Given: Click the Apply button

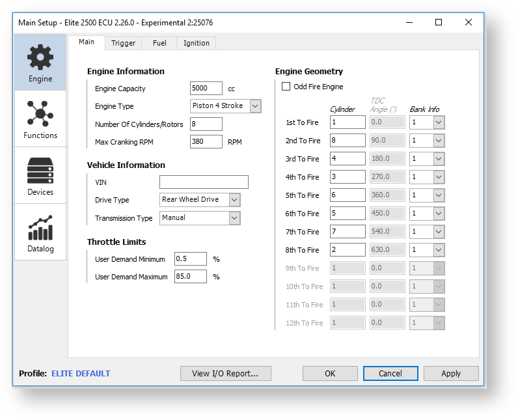Looking at the screenshot, I should tap(451, 373).
